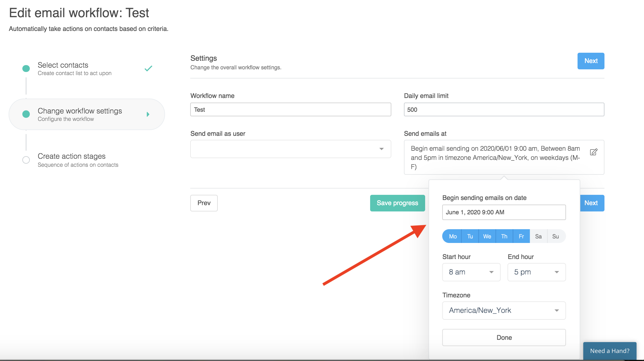Image resolution: width=644 pixels, height=361 pixels.
Task: Toggle Wednesday sending day off
Action: (x=487, y=236)
